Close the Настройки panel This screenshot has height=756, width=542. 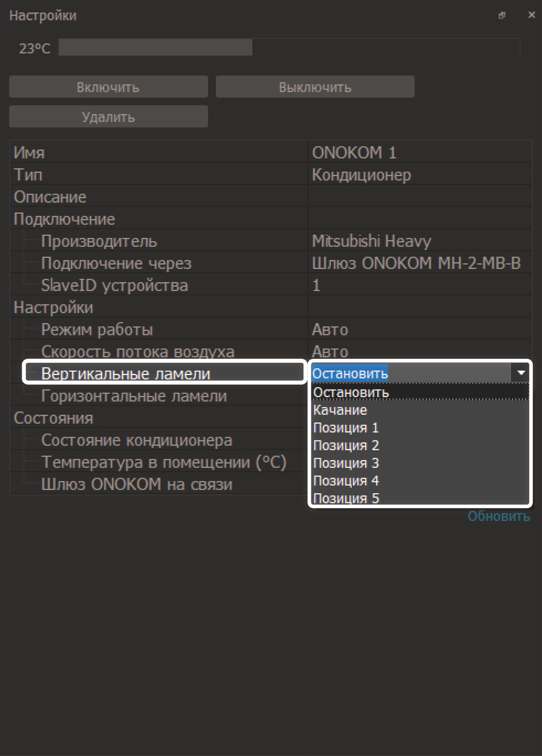(x=531, y=15)
